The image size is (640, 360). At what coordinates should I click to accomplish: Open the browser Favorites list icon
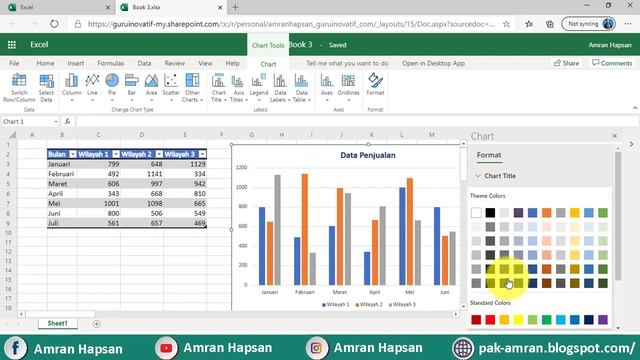(x=529, y=24)
